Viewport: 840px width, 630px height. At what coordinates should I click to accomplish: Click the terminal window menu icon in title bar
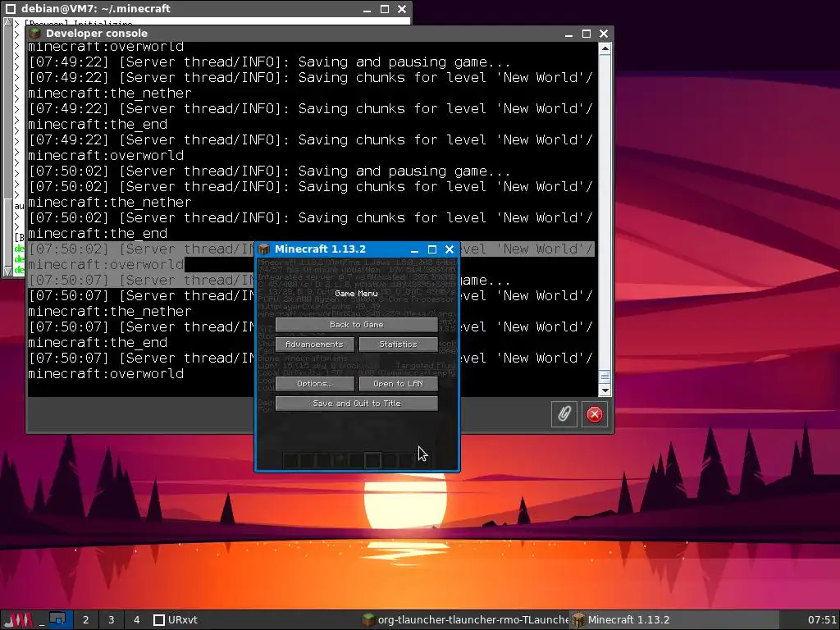click(10, 8)
